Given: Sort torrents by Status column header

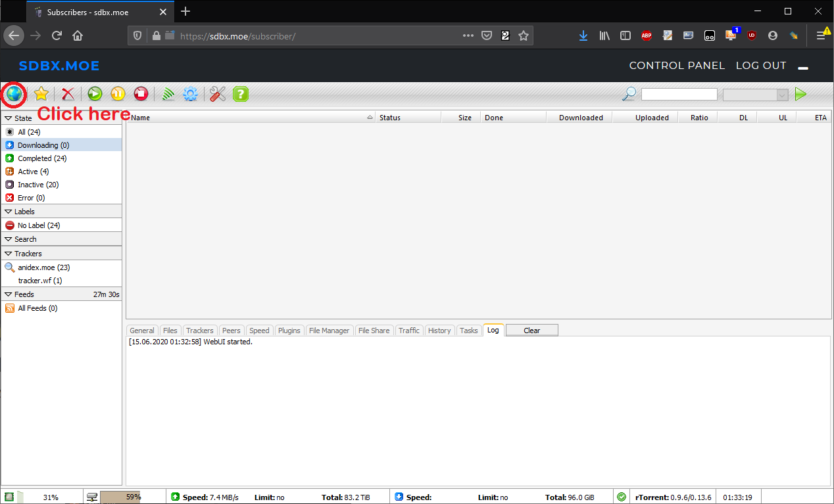Looking at the screenshot, I should click(408, 118).
